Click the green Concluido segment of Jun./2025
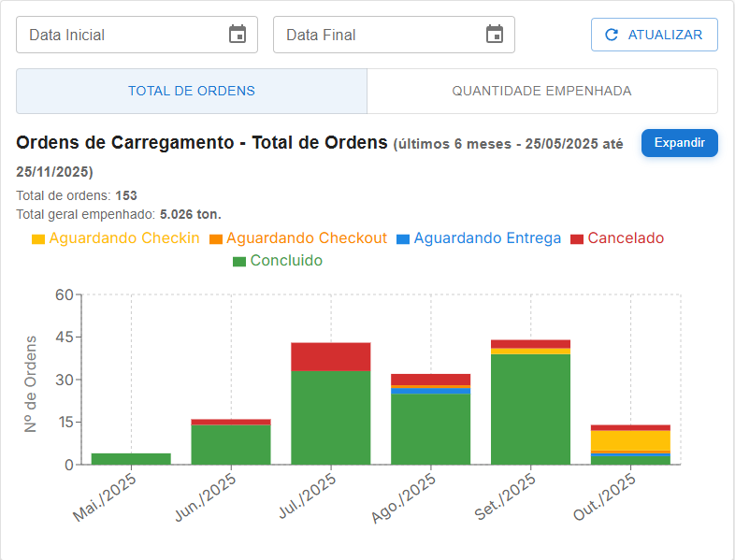This screenshot has width=735, height=560. 231,445
